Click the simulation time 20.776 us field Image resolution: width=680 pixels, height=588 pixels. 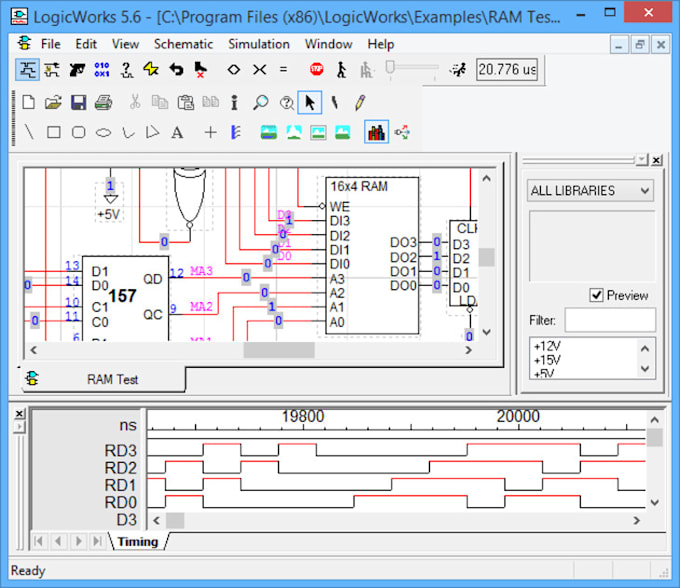point(507,69)
